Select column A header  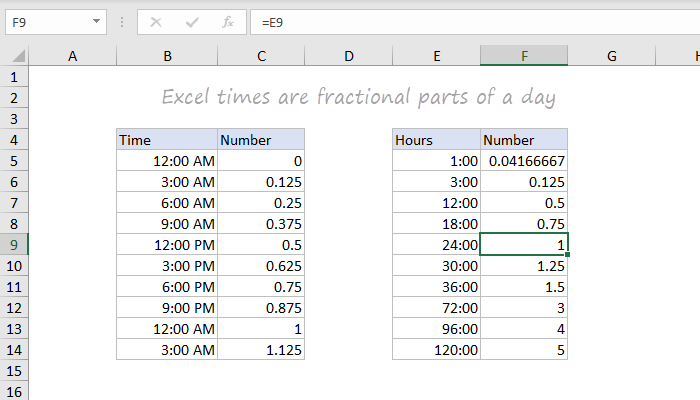tap(73, 56)
